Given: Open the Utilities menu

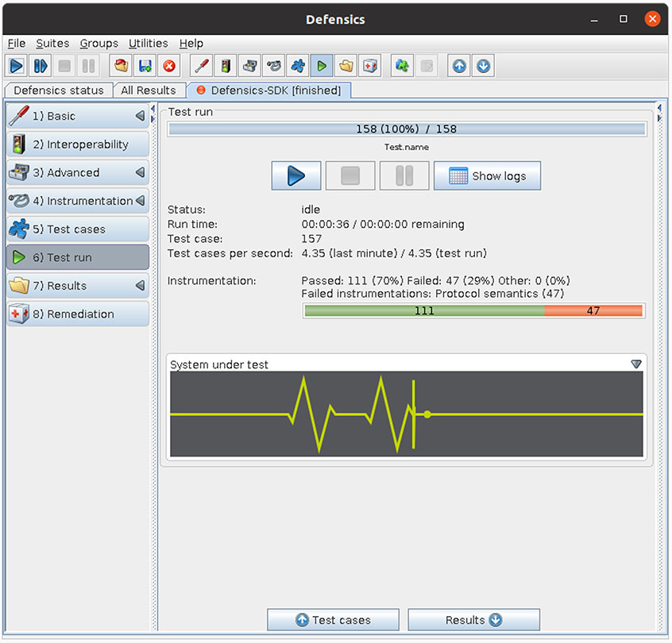Looking at the screenshot, I should click(149, 43).
